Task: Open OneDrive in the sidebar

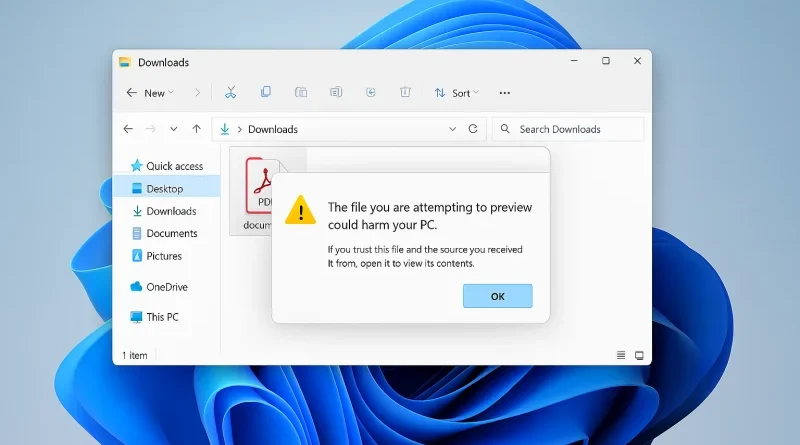Action: 166,287
